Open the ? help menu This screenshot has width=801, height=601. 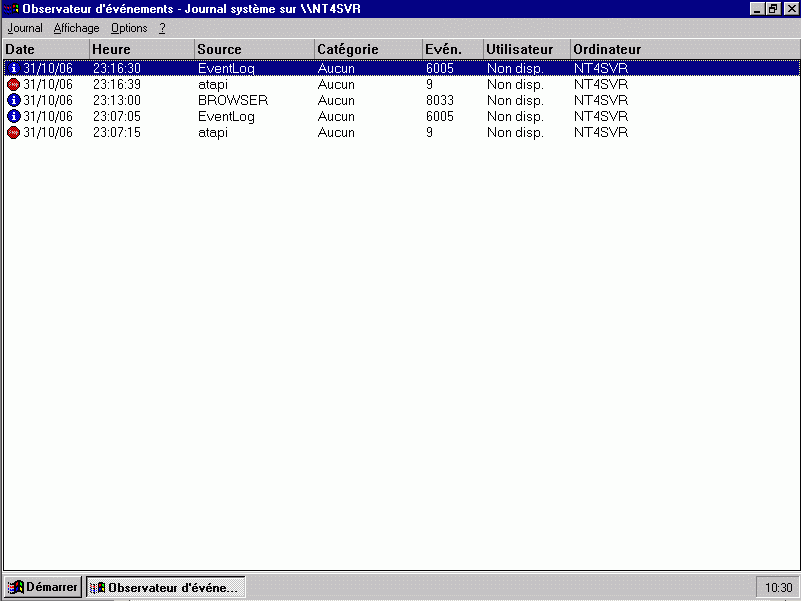[x=162, y=29]
